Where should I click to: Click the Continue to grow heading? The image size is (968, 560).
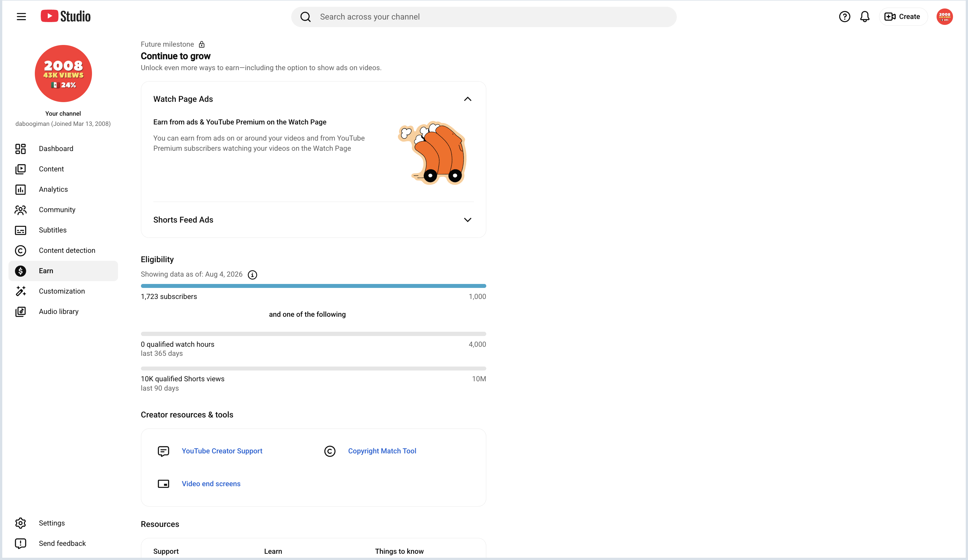tap(175, 56)
